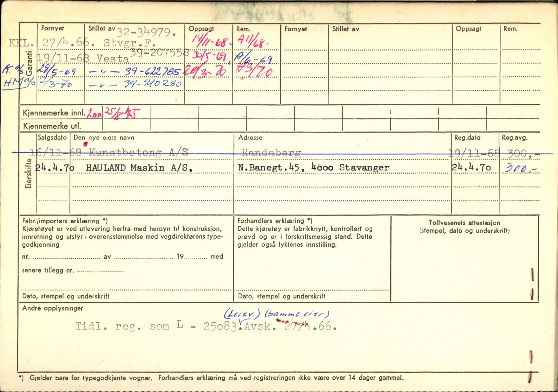Select the handwritten note '(samme eier)'

point(297,314)
